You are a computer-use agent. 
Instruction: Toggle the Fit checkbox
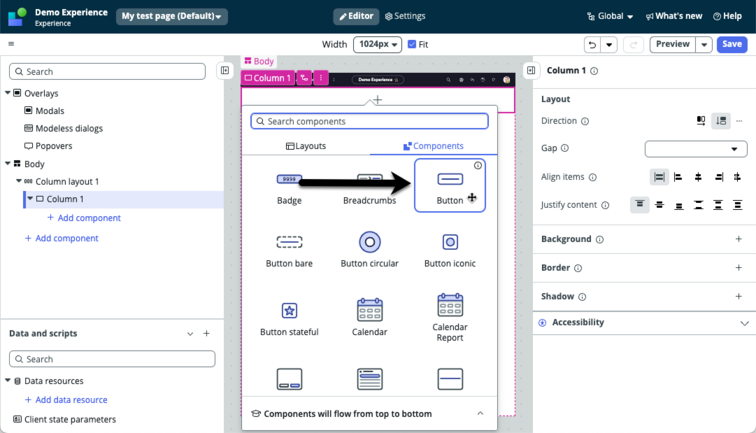pyautogui.click(x=412, y=44)
